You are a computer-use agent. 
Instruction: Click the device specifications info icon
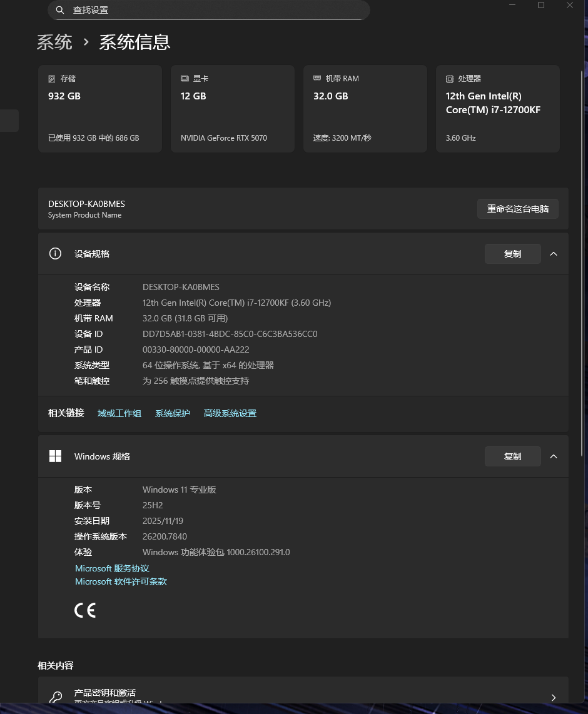coord(56,254)
